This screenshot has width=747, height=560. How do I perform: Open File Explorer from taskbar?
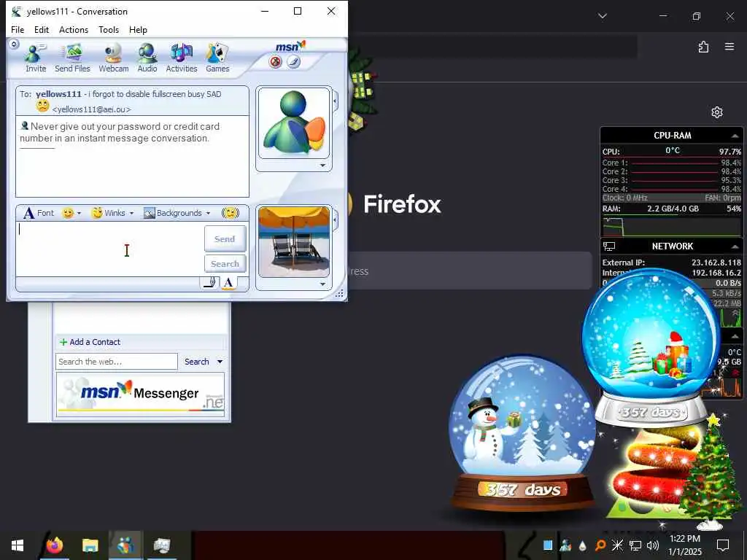(x=90, y=545)
